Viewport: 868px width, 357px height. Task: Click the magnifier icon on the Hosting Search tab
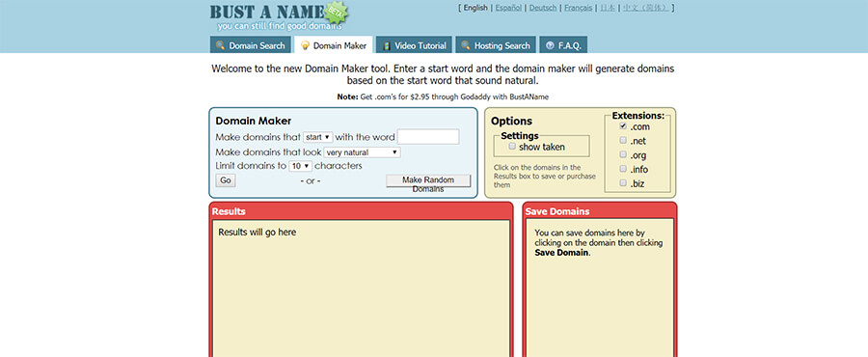tap(466, 45)
